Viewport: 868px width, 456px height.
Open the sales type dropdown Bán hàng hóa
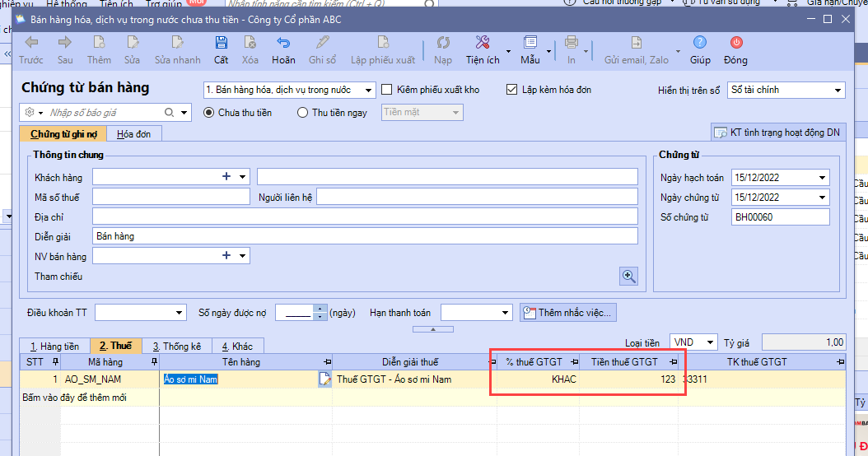pos(368,90)
